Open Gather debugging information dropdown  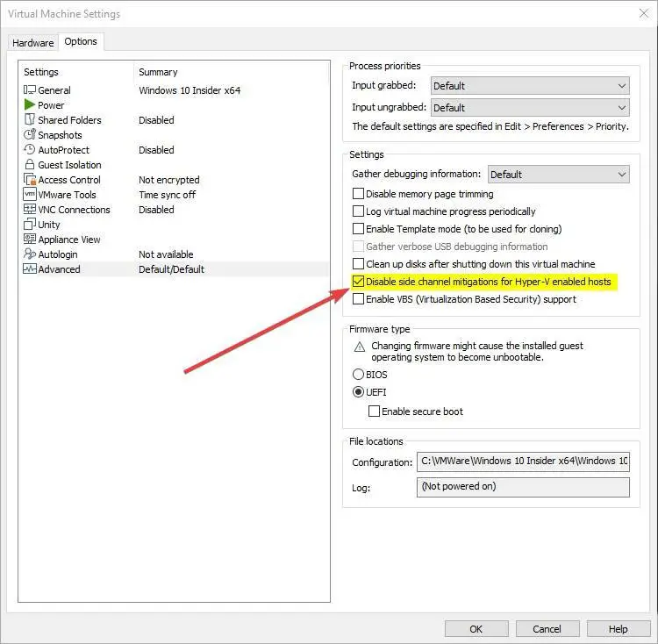click(559, 174)
